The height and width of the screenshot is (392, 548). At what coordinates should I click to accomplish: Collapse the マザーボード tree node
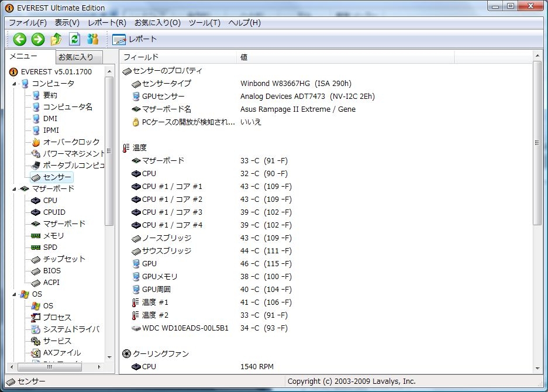click(x=15, y=189)
